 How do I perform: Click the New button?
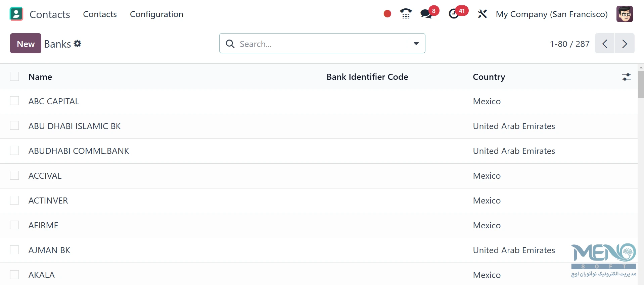click(26, 43)
